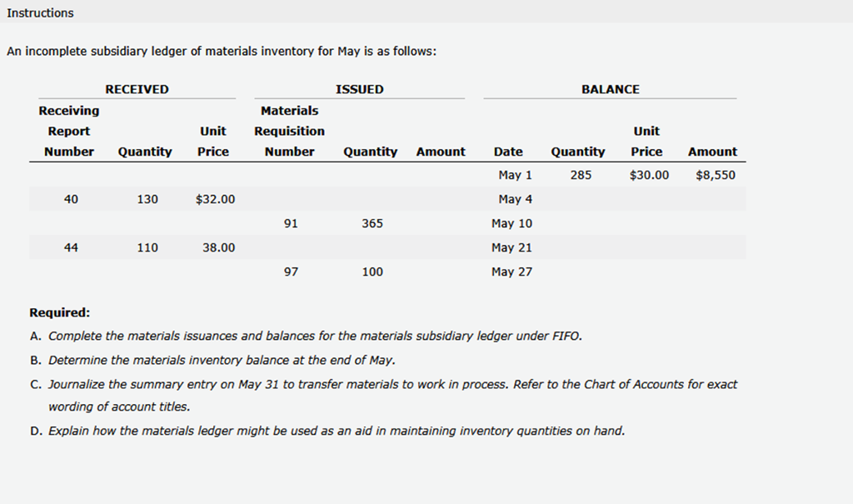This screenshot has width=853, height=504.
Task: Select the ISSUED column group heading
Action: coord(359,89)
